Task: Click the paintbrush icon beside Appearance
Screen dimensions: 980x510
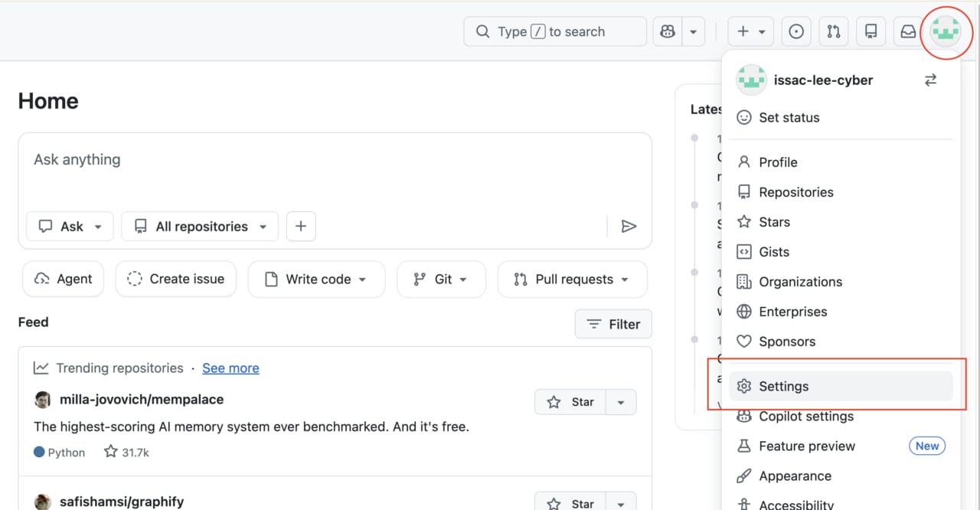Action: (743, 476)
